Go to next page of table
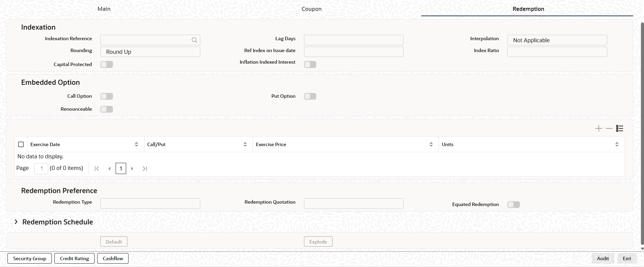The width and height of the screenshot is (644, 267). click(132, 169)
